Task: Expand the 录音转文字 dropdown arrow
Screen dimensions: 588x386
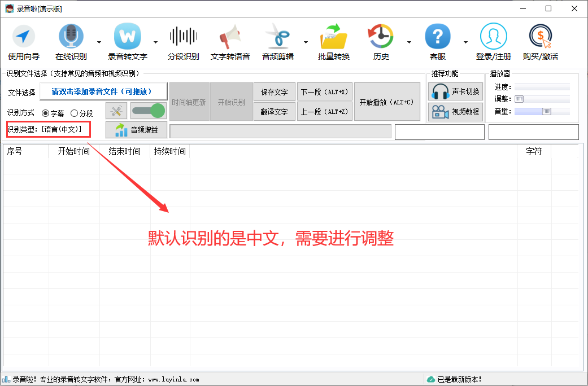Action: pos(156,42)
